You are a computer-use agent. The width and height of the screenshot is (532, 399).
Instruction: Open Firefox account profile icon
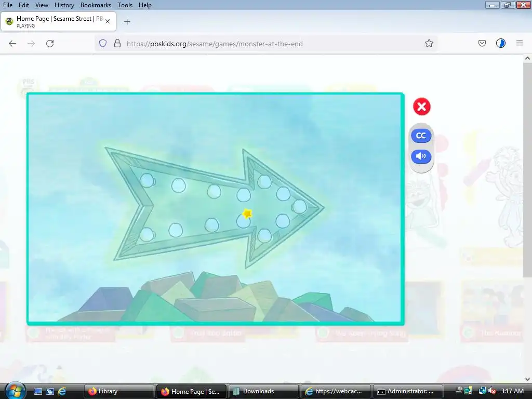tap(501, 44)
